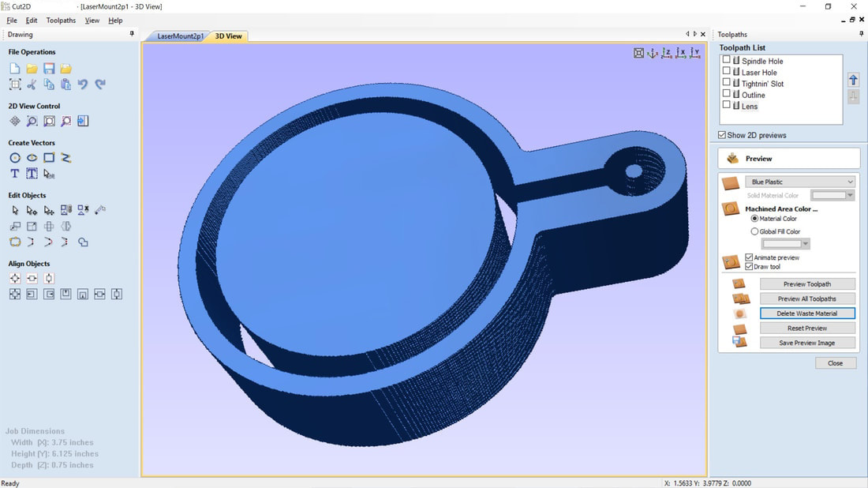
Task: Select the Draw Rectangle tool
Action: 49,158
